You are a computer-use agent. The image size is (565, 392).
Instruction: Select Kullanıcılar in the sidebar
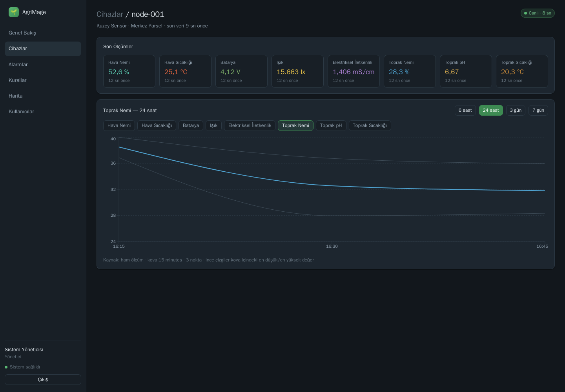click(43, 111)
